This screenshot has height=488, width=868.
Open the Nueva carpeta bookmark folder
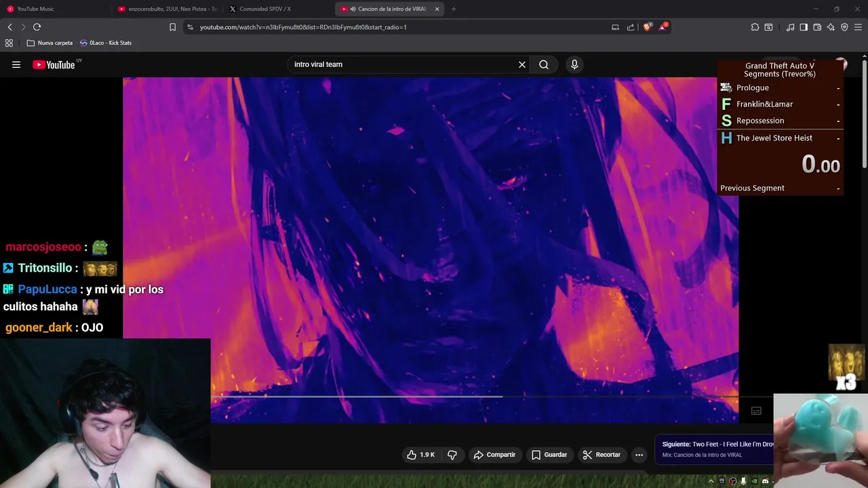[x=50, y=43]
